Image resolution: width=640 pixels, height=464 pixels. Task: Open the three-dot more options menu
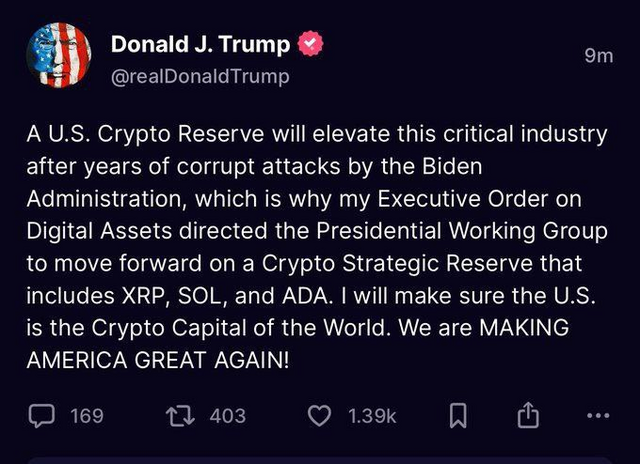point(599,414)
